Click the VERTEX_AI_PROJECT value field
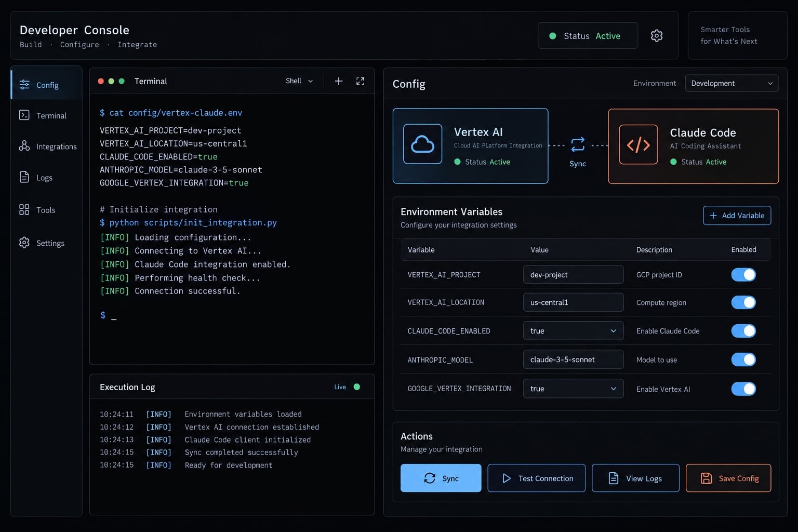Image resolution: width=798 pixels, height=532 pixels. (573, 274)
